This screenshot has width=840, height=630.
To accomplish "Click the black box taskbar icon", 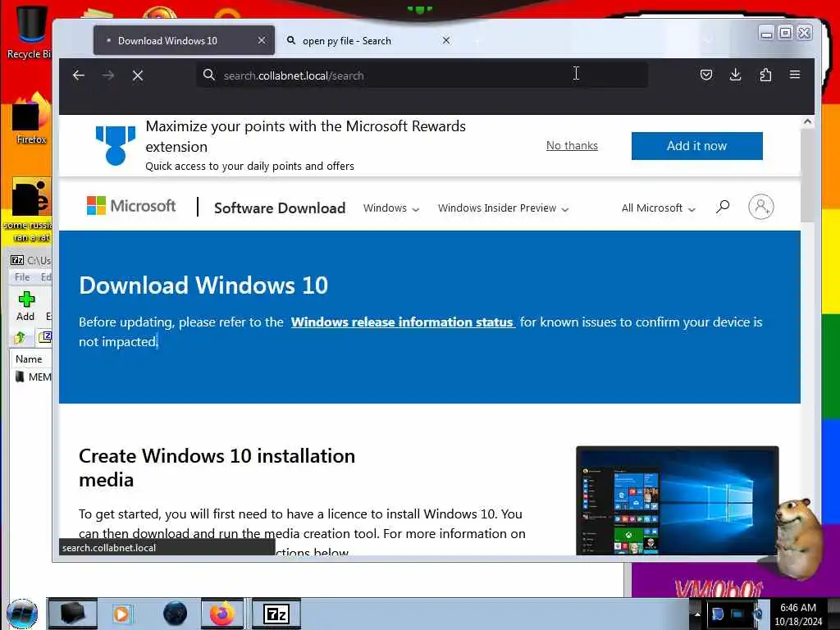I will pos(73,614).
